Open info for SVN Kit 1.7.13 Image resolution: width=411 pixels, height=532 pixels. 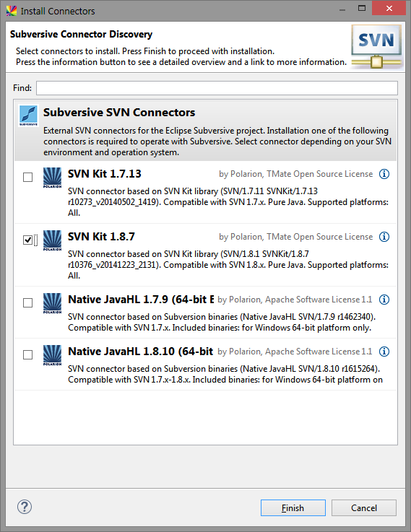(384, 174)
